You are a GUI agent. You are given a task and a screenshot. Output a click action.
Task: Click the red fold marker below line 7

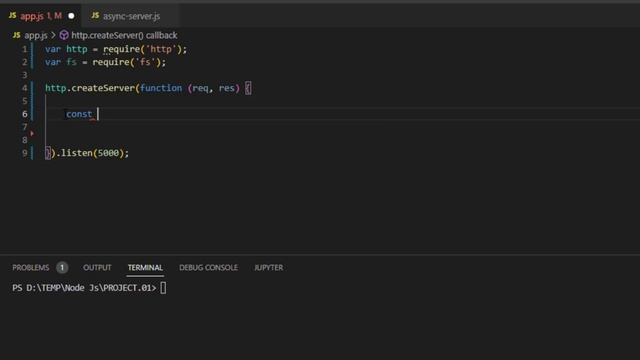point(32,133)
